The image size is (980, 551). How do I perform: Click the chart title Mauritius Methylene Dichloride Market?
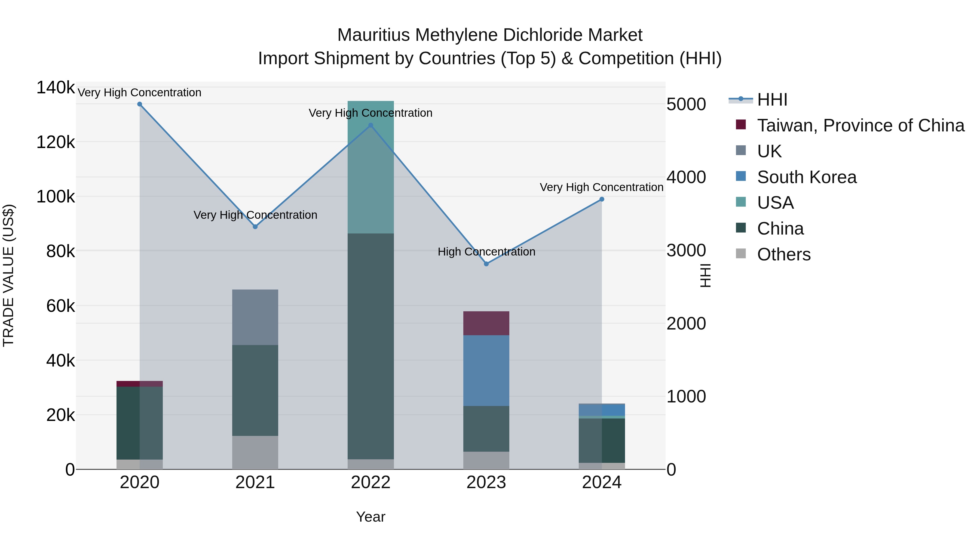pyautogui.click(x=490, y=35)
